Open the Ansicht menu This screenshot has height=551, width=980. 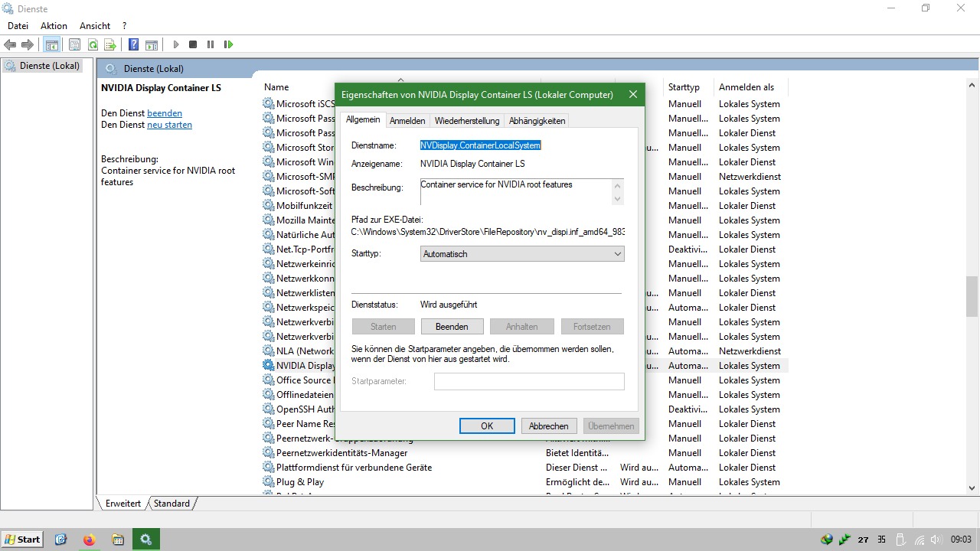95,26
